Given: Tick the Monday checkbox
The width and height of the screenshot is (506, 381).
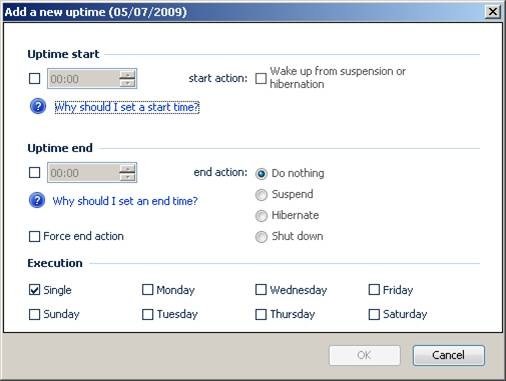Looking at the screenshot, I should tap(148, 290).
